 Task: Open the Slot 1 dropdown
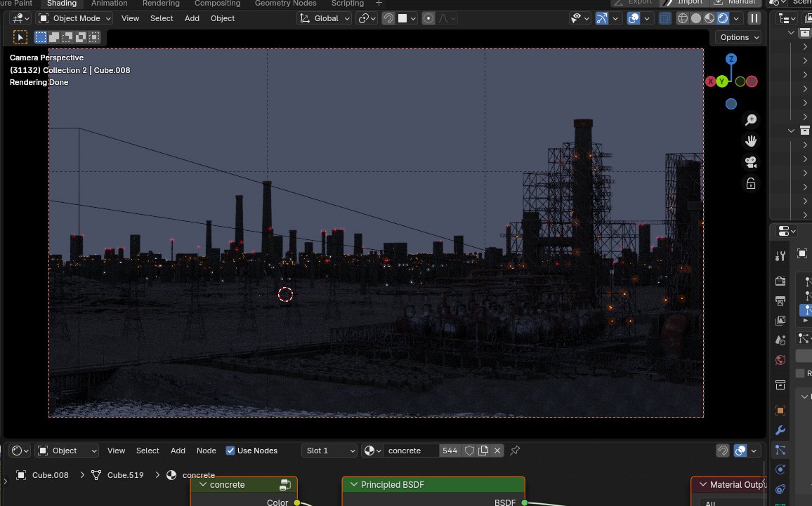[x=329, y=451]
